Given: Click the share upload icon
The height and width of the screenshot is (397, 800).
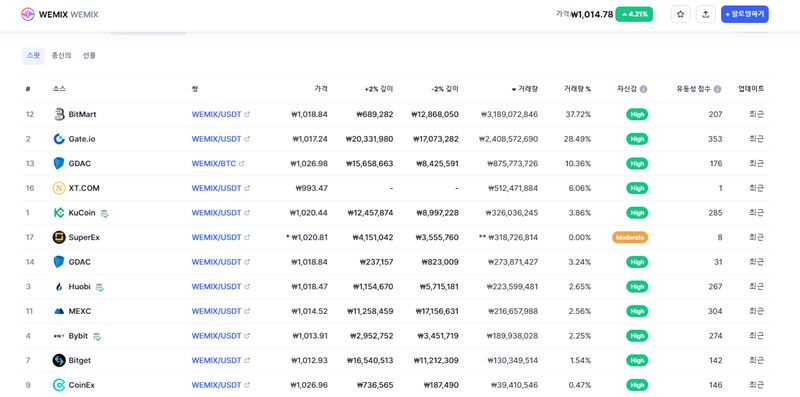Looking at the screenshot, I should 706,14.
